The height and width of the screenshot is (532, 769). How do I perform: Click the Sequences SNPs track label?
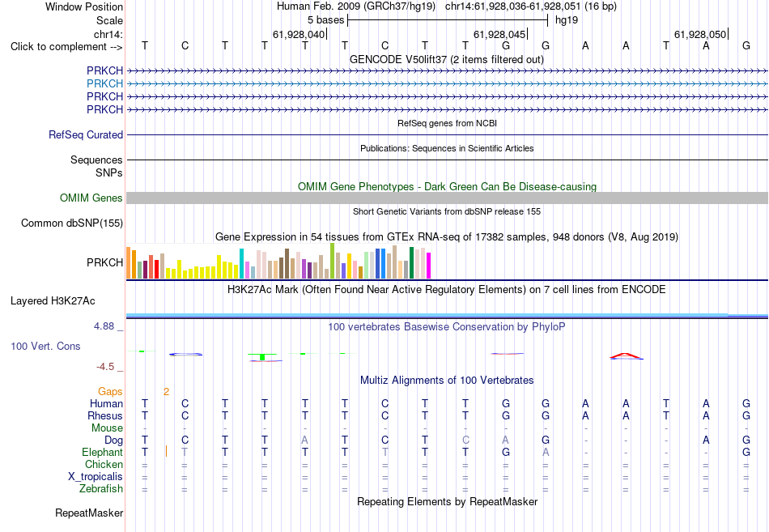click(96, 166)
